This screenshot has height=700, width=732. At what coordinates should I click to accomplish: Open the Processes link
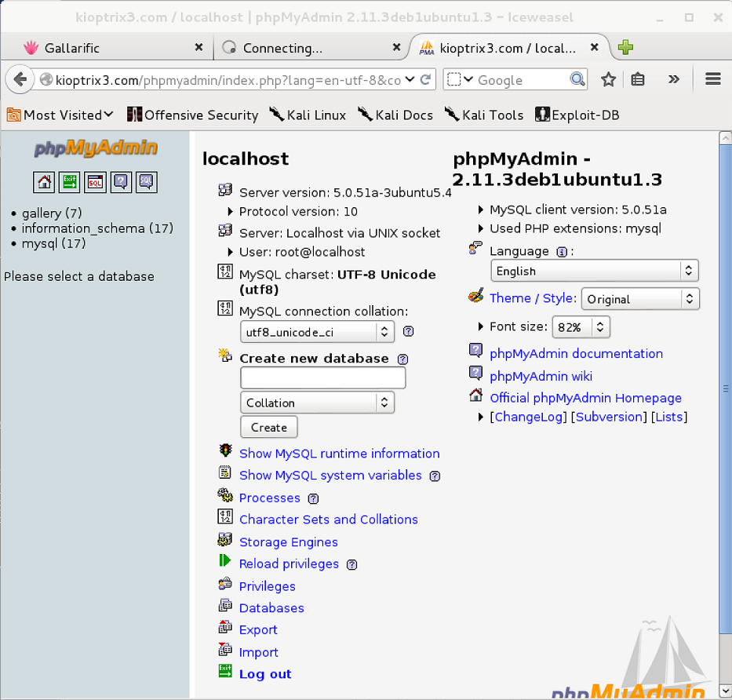click(270, 498)
